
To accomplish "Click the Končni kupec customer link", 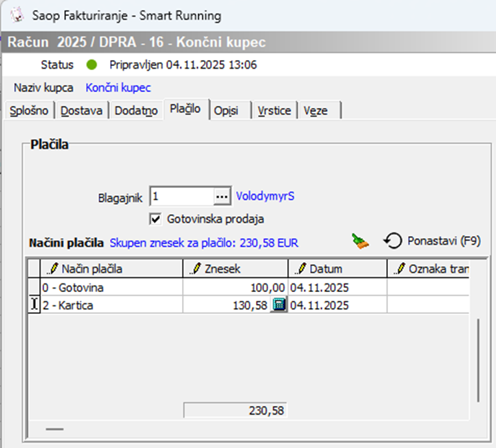I will tap(118, 87).
